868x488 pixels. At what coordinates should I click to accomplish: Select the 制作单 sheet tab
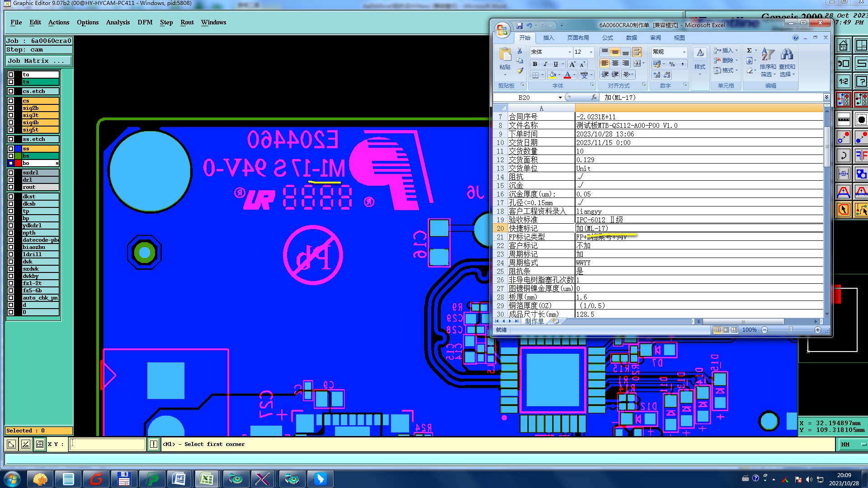(534, 321)
